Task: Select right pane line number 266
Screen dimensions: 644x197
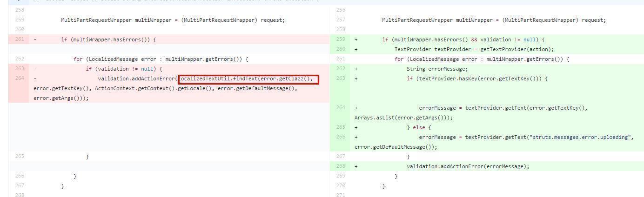Action: pyautogui.click(x=341, y=137)
